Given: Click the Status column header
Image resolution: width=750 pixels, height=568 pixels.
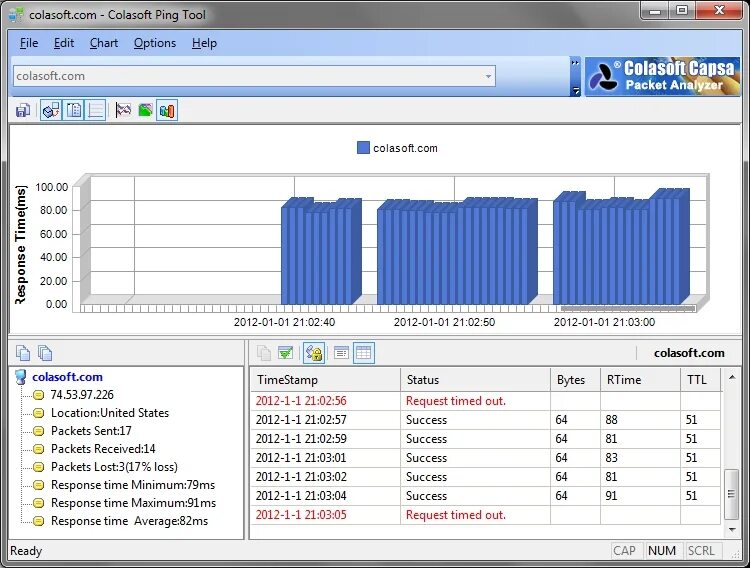Looking at the screenshot, I should click(x=475, y=380).
